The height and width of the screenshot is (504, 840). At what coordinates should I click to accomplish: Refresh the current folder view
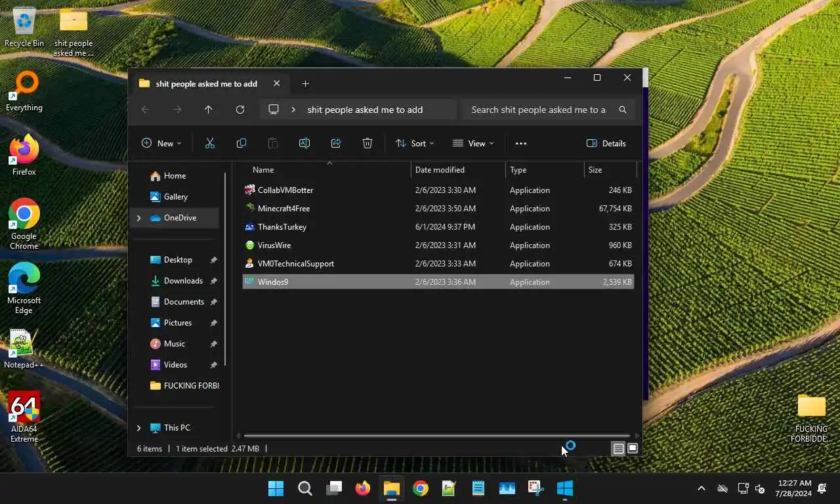pyautogui.click(x=240, y=110)
